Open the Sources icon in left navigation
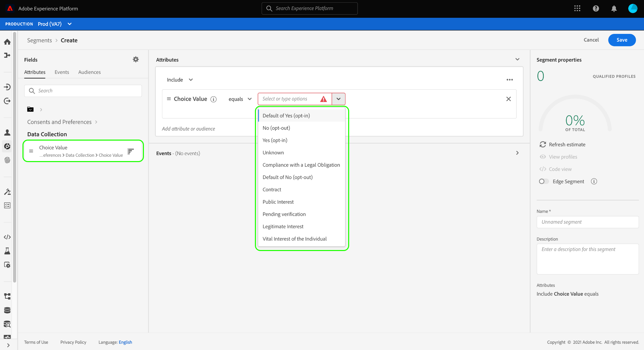Image resolution: width=644 pixels, height=350 pixels. point(7,87)
